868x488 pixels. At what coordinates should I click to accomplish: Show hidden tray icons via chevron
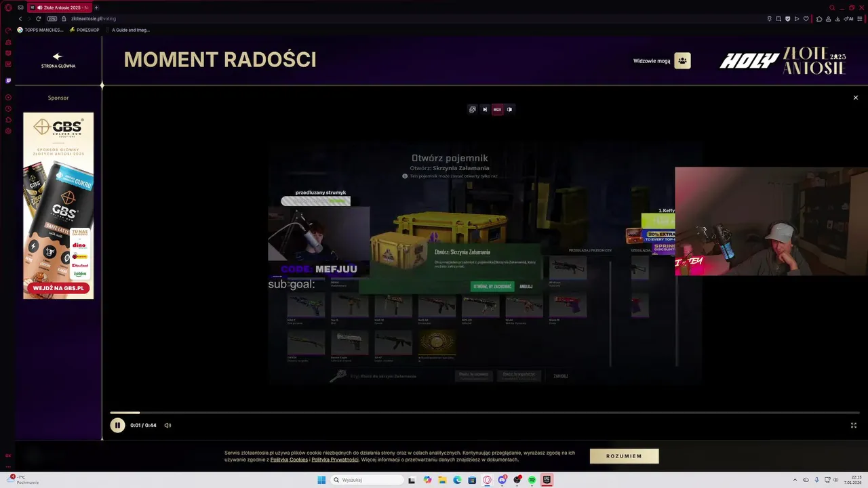pos(795,480)
